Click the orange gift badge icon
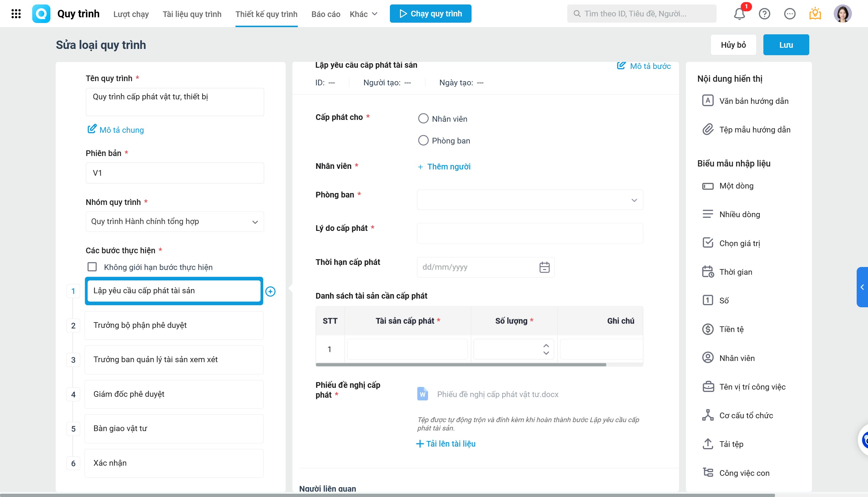The height and width of the screenshot is (497, 868). (x=815, y=14)
